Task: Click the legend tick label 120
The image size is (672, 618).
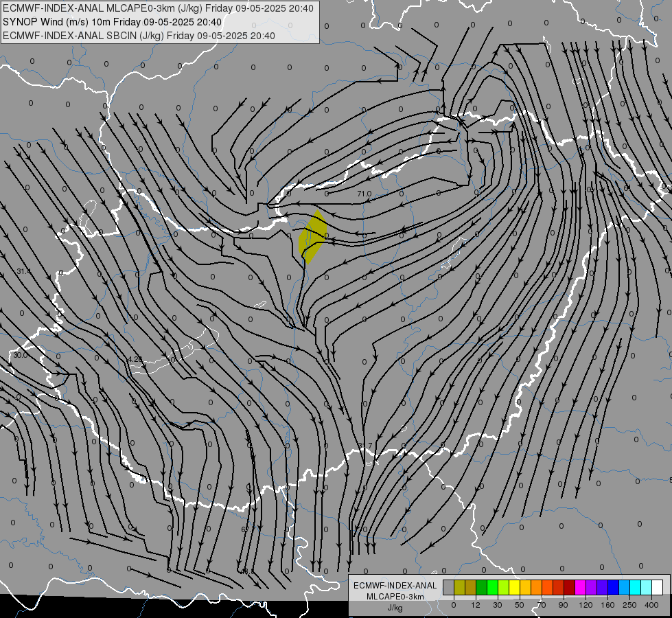Action: 586,605
